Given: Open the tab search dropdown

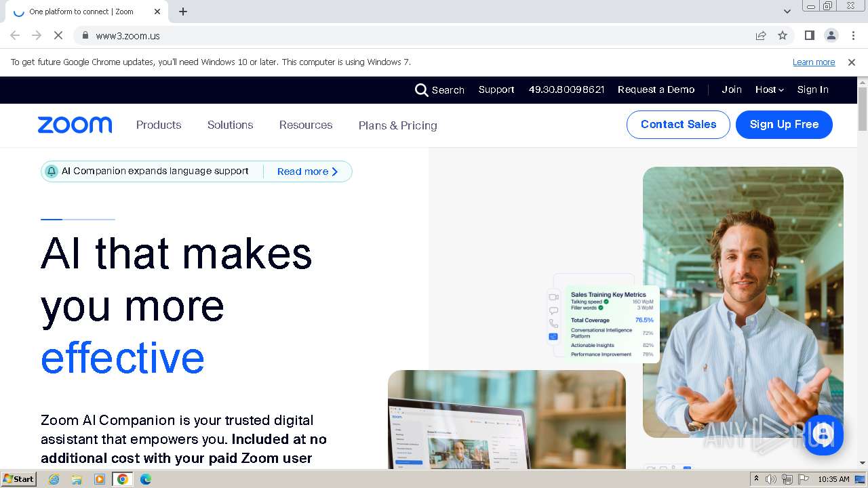Looking at the screenshot, I should (x=787, y=12).
